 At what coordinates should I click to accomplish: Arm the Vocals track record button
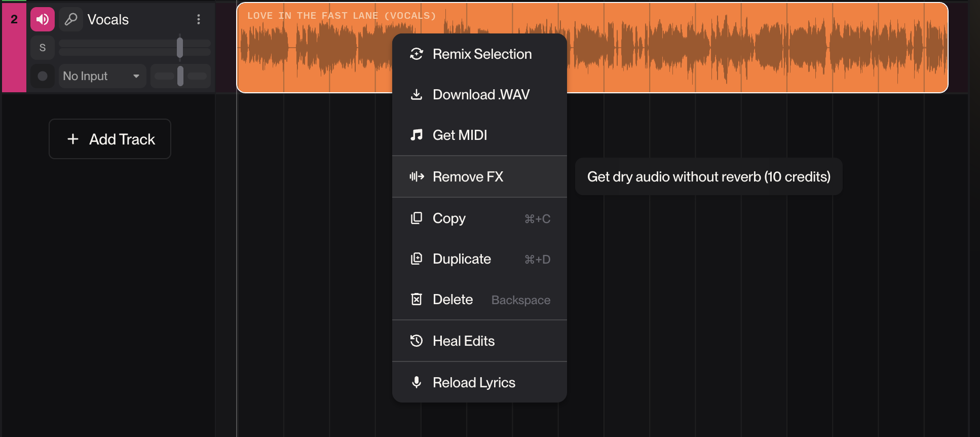point(43,76)
